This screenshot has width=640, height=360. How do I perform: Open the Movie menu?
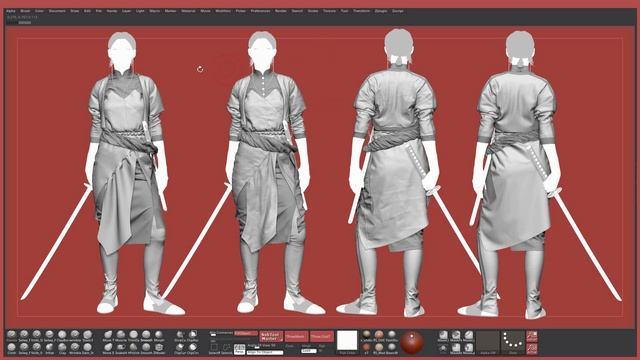pyautogui.click(x=205, y=11)
